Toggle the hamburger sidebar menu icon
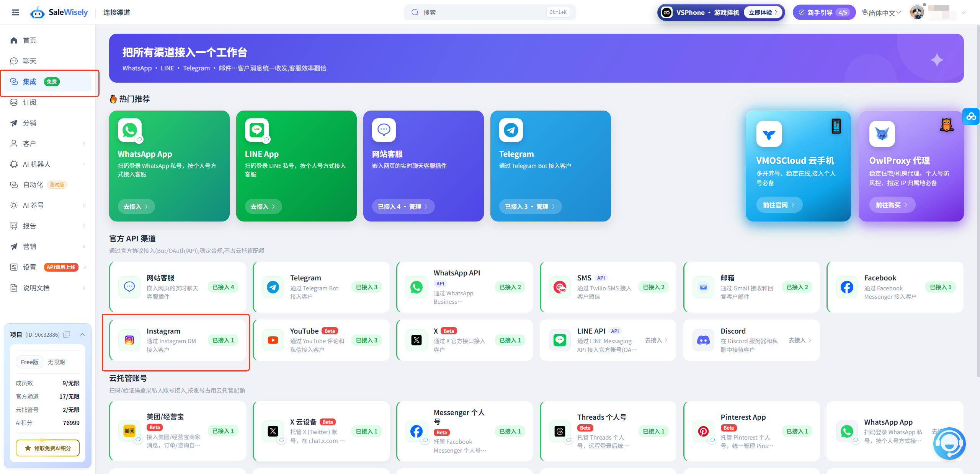980x474 pixels. click(x=15, y=12)
